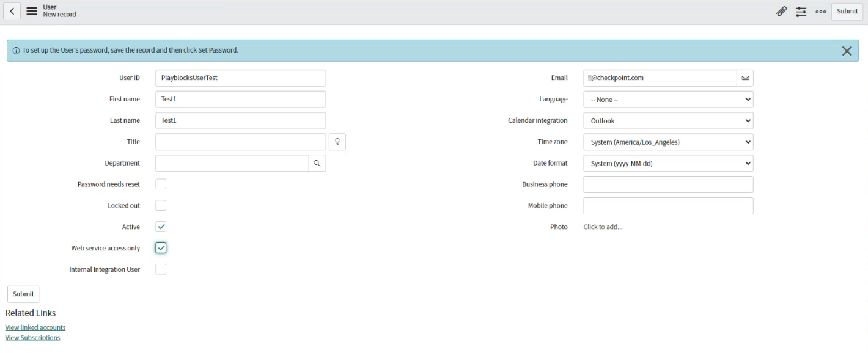This screenshot has width=868, height=353.
Task: Go back using the header arrow
Action: coord(13,11)
